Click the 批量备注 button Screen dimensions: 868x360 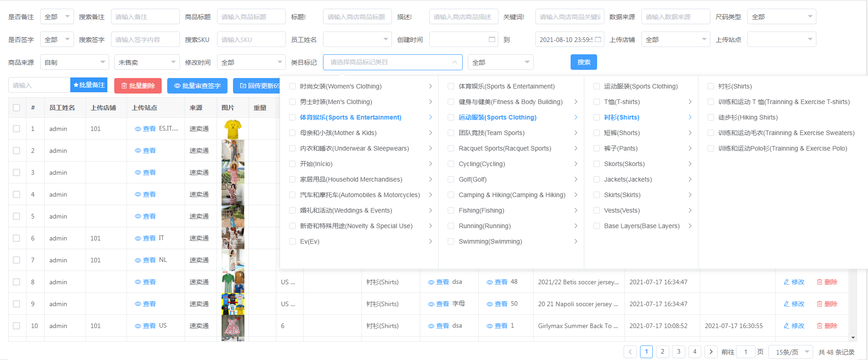89,85
